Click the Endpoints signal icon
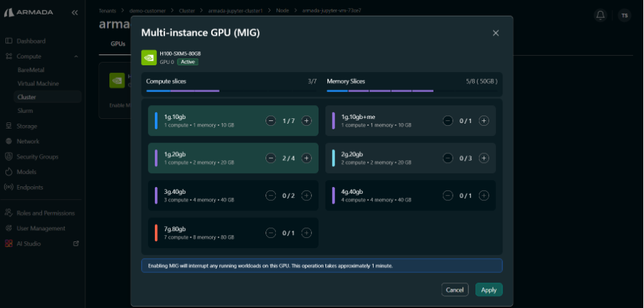Viewport: 644px width, 308px height. pos(9,187)
